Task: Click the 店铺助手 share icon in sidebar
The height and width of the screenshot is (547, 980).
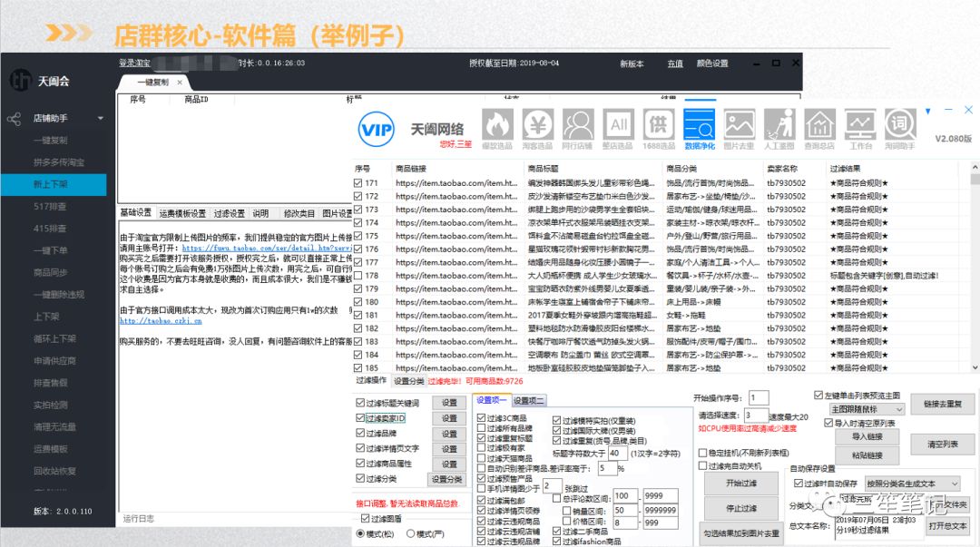Action: point(15,118)
